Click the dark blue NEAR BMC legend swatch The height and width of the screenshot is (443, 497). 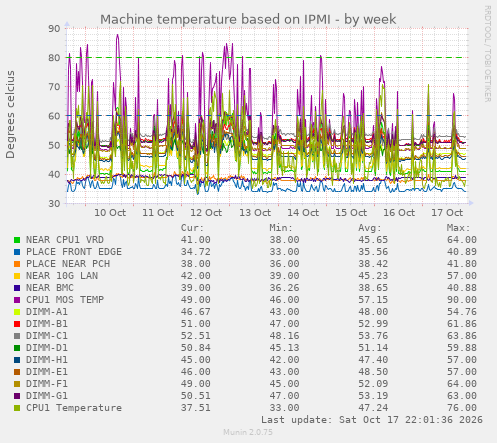17,288
